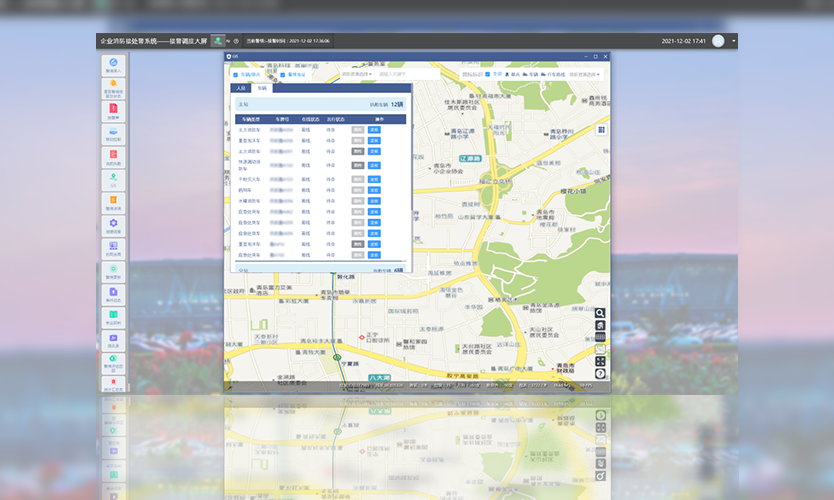
Task: Click the 在线状态 column header
Action: [310, 120]
